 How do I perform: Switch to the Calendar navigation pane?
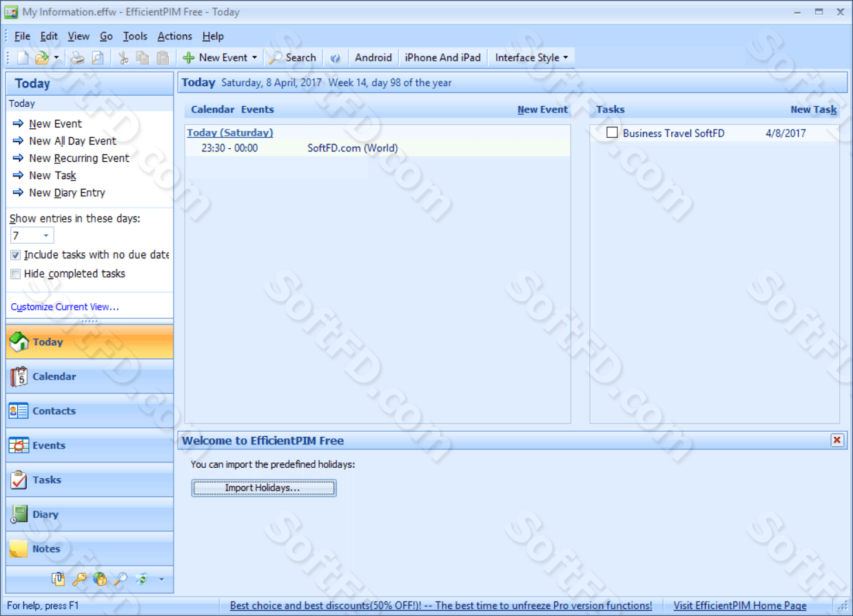click(x=90, y=376)
